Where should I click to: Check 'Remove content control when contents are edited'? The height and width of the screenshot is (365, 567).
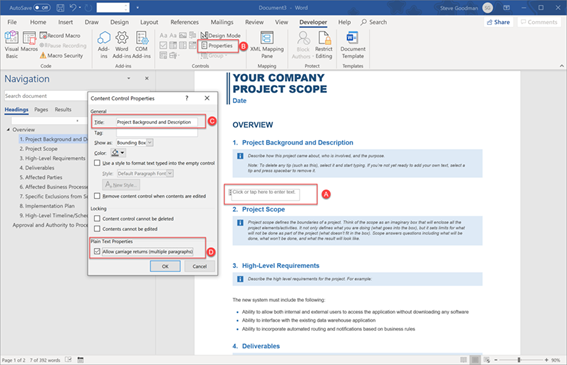97,196
